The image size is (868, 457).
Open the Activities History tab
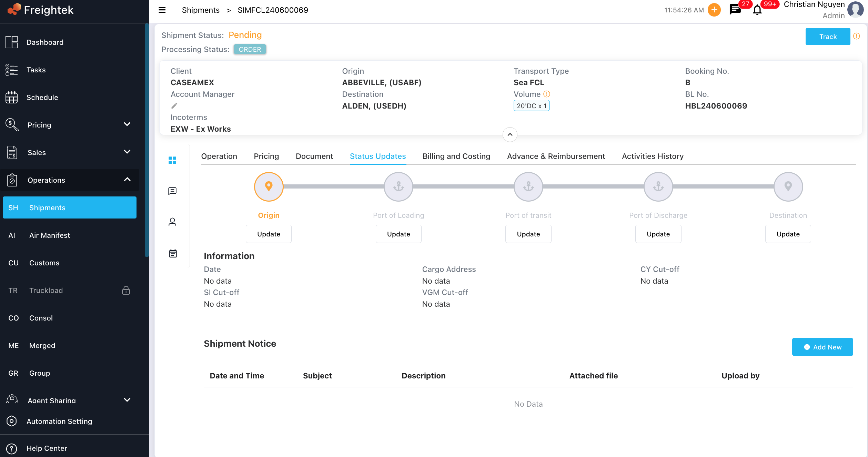pos(653,156)
